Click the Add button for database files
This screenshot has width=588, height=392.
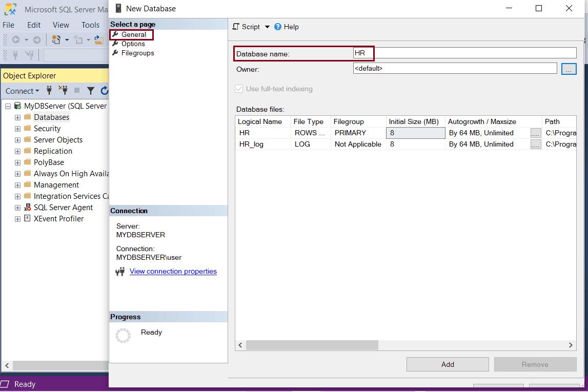(x=447, y=364)
